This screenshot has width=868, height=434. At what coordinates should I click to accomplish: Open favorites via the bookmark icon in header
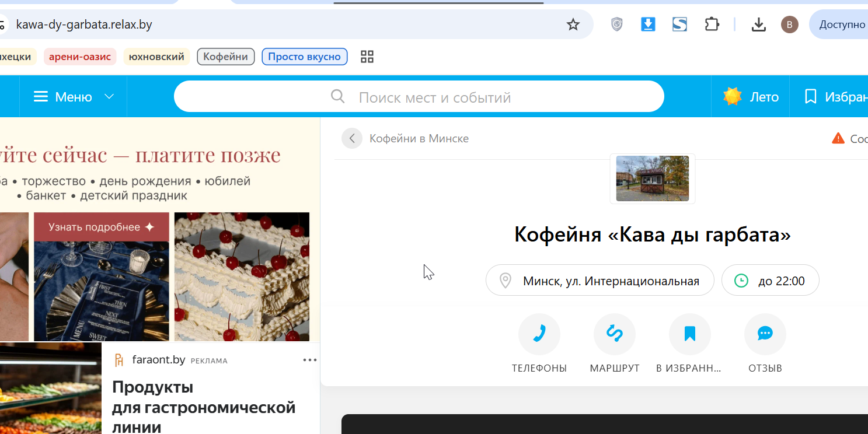(810, 96)
